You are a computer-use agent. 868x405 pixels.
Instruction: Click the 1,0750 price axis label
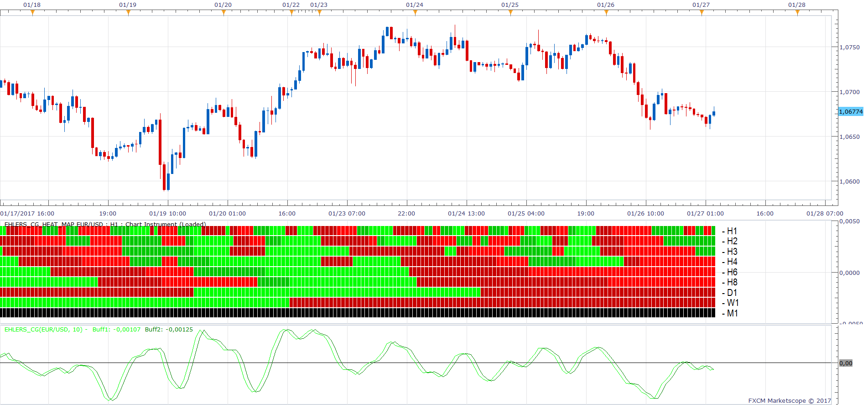pos(849,47)
